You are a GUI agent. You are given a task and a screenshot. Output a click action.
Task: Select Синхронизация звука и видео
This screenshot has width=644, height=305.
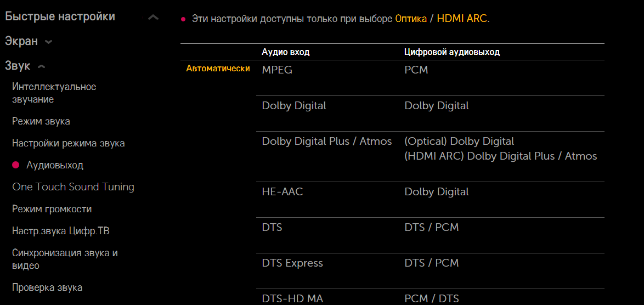pos(65,259)
